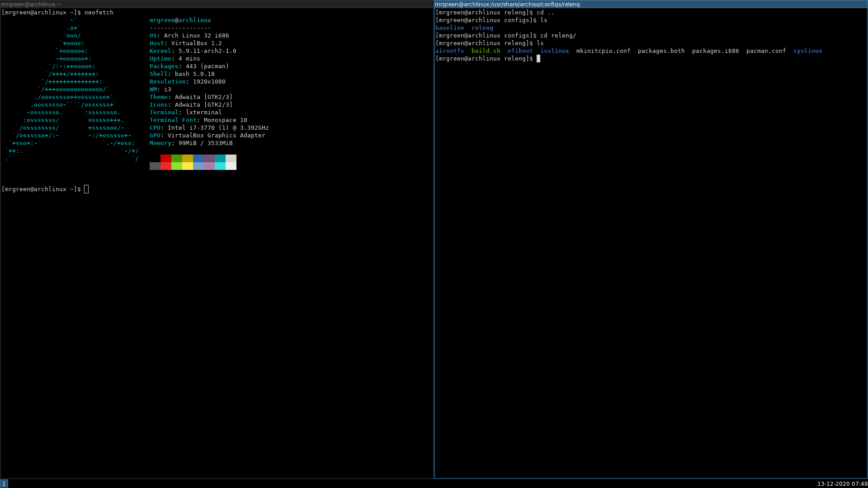Viewport: 868px width, 488px height.
Task: Select workspace 1 button in the i3 bar
Action: (x=4, y=483)
